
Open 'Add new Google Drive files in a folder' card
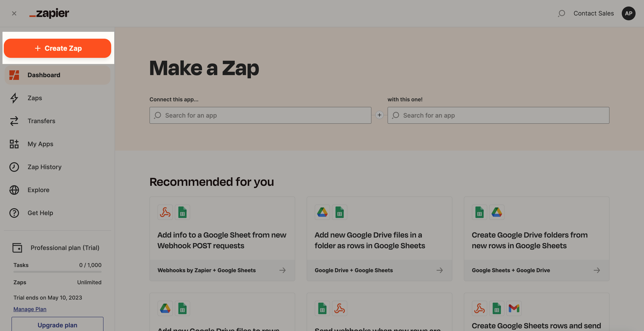coord(379,239)
